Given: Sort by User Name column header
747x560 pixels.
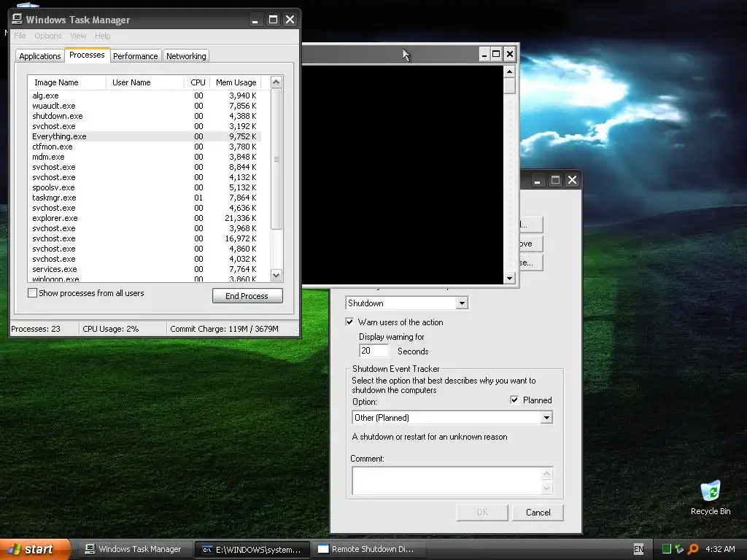Looking at the screenshot, I should pos(145,82).
